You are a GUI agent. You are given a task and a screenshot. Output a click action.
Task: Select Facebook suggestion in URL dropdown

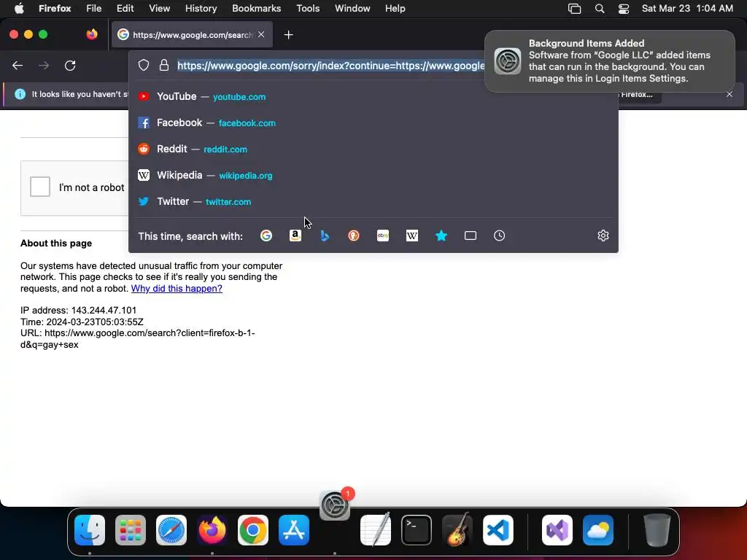(373, 122)
